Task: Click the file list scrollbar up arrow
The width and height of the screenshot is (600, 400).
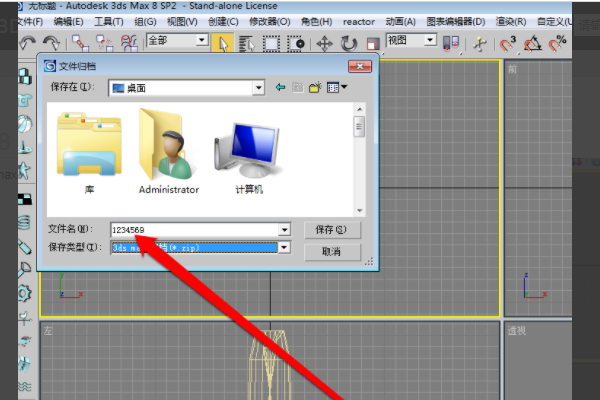Action: point(359,109)
